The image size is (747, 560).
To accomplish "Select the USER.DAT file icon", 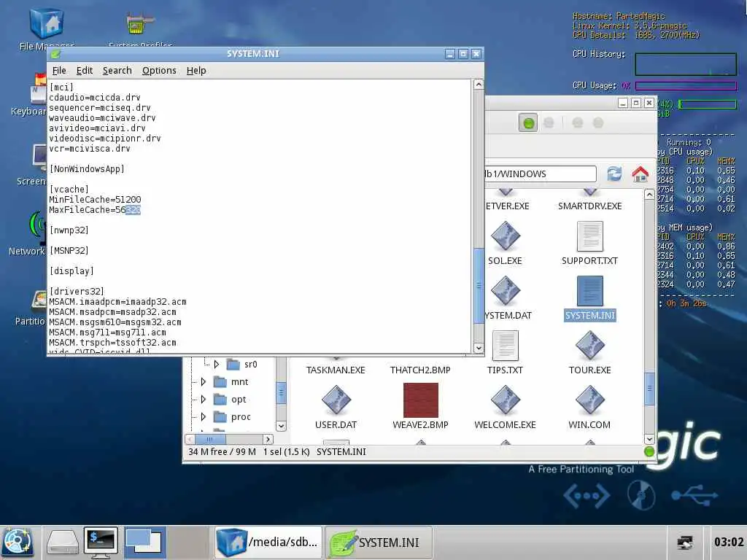I will tap(336, 400).
